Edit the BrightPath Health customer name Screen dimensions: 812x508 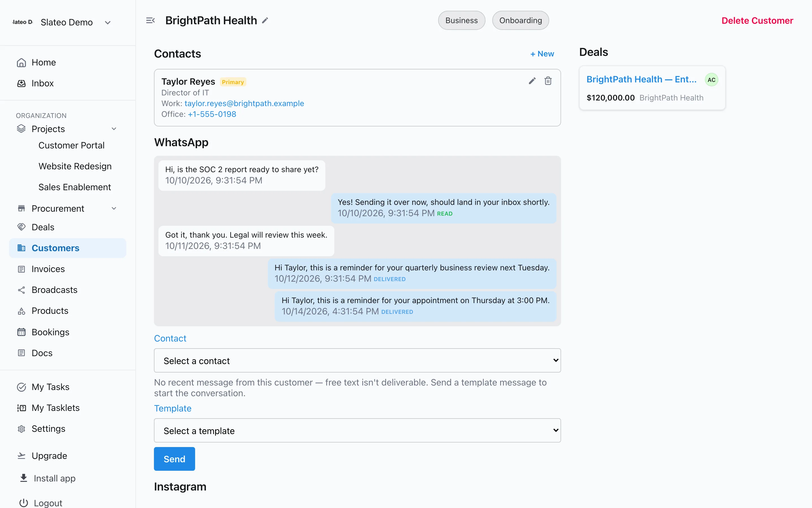(x=265, y=21)
